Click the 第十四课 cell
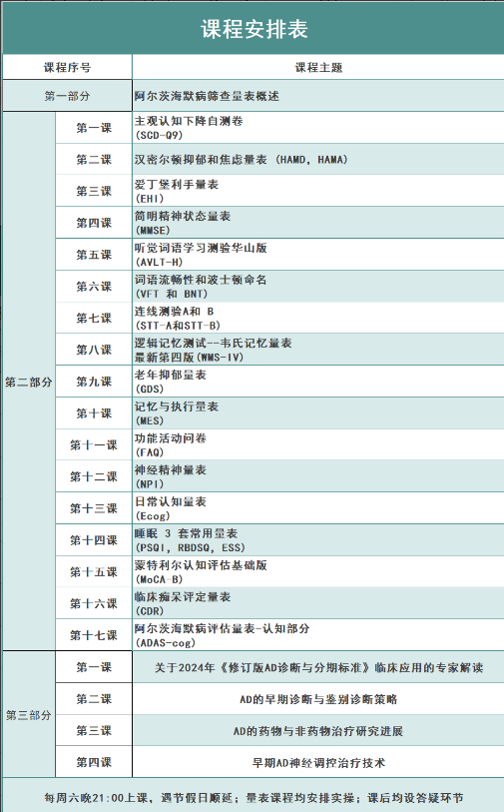The height and width of the screenshot is (812, 504). (x=94, y=540)
